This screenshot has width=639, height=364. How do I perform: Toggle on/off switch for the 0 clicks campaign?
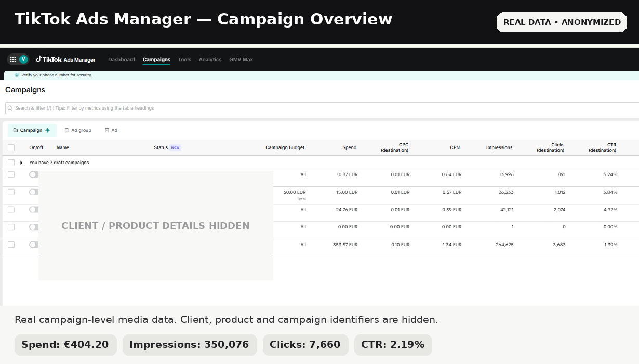(34, 227)
